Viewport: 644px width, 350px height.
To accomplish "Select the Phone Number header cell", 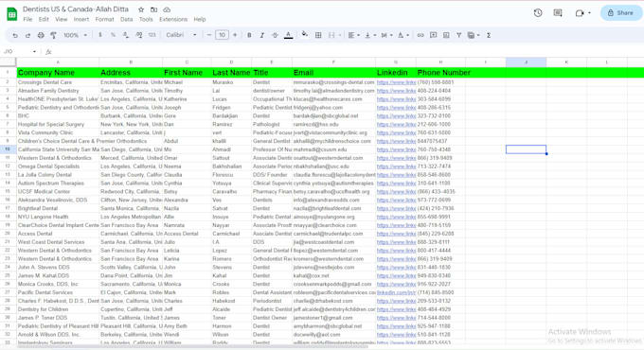I will point(440,73).
